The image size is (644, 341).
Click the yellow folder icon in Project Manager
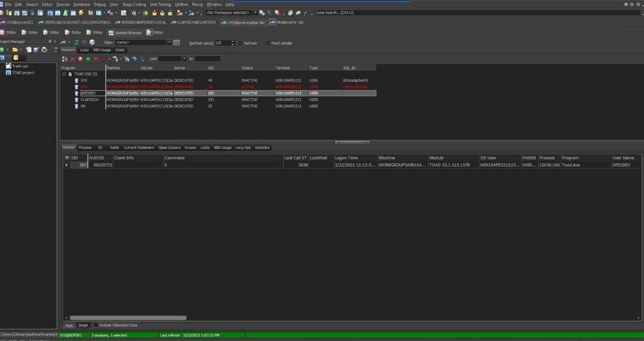(x=15, y=49)
